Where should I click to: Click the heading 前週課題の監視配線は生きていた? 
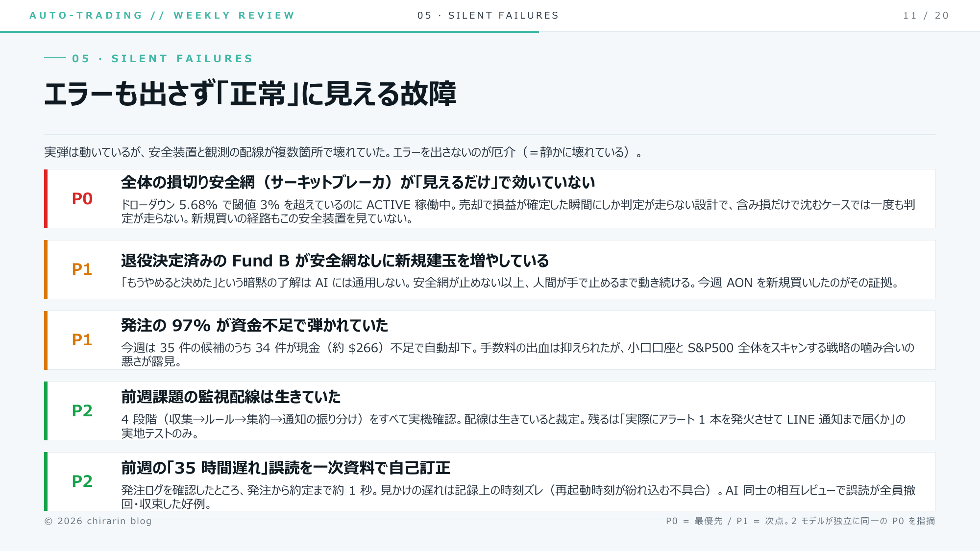[x=231, y=397]
